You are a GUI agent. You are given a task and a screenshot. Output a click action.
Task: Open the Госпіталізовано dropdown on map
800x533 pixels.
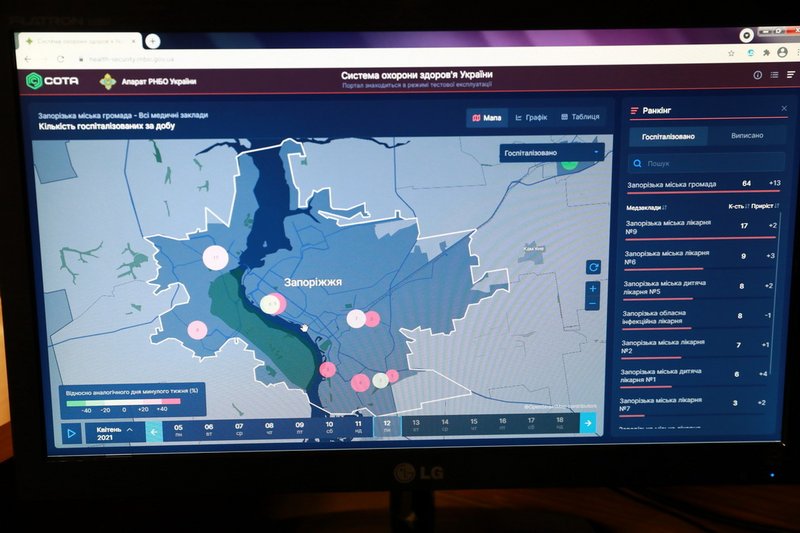point(553,153)
